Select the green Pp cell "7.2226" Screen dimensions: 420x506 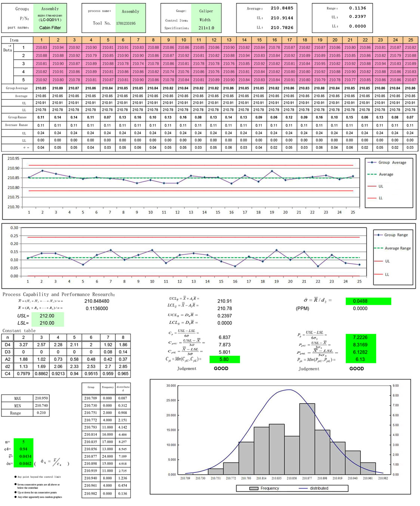click(x=361, y=338)
